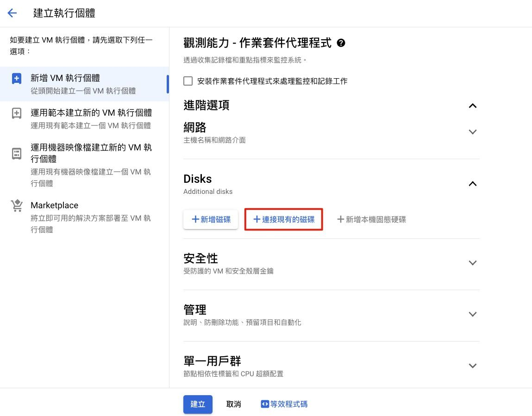Click the help question mark icon

point(341,43)
